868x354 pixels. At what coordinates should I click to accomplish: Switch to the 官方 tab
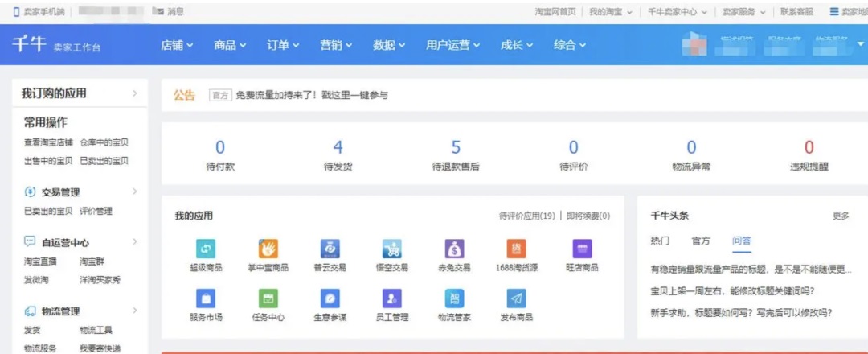click(x=700, y=241)
